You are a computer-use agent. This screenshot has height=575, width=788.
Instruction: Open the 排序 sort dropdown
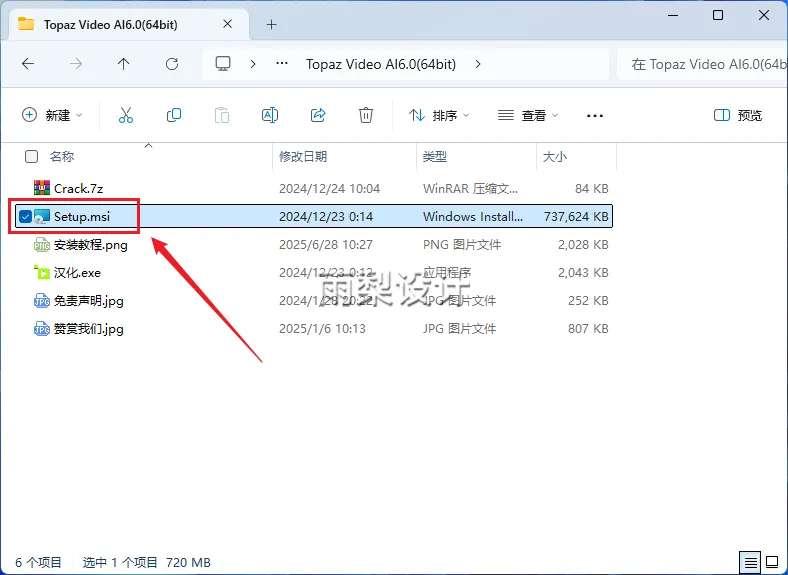coord(439,115)
